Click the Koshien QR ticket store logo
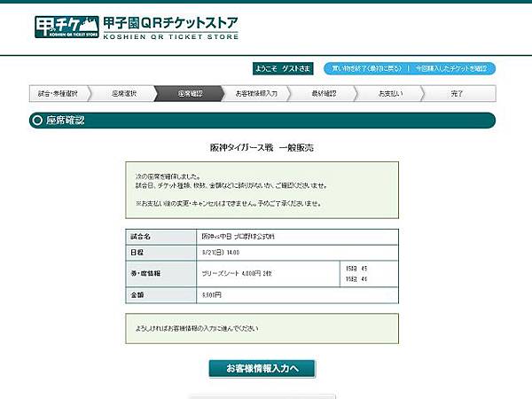The image size is (532, 399). [x=66, y=27]
